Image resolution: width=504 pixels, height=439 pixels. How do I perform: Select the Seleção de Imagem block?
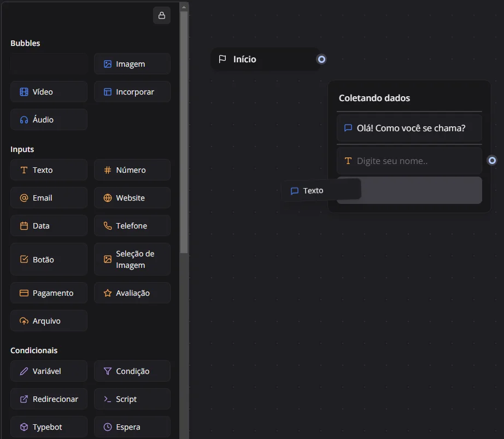click(132, 259)
